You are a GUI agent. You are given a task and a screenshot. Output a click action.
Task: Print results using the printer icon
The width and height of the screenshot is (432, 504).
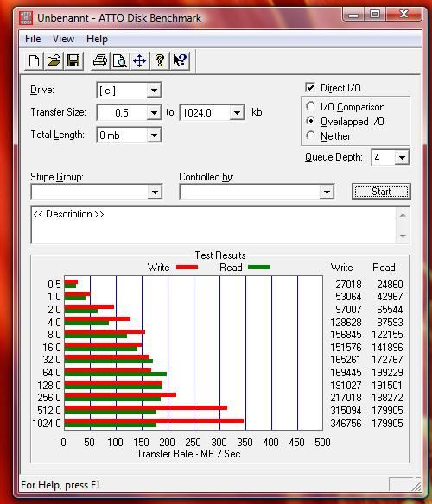click(99, 60)
